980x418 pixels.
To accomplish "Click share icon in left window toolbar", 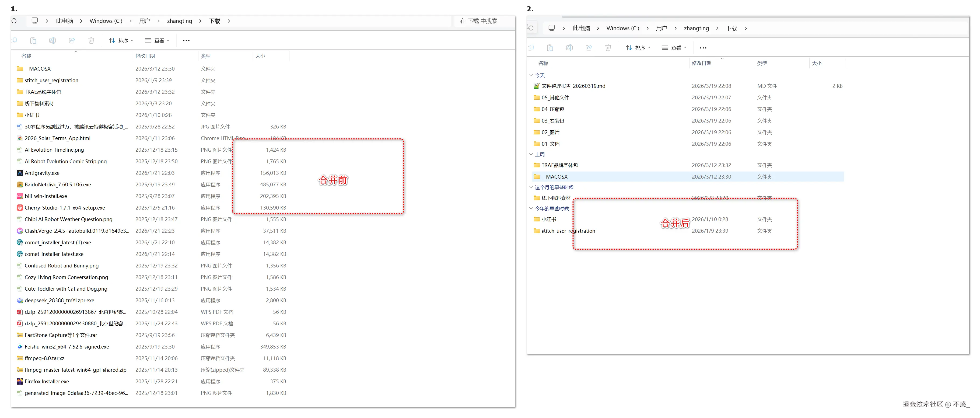I will pos(72,40).
